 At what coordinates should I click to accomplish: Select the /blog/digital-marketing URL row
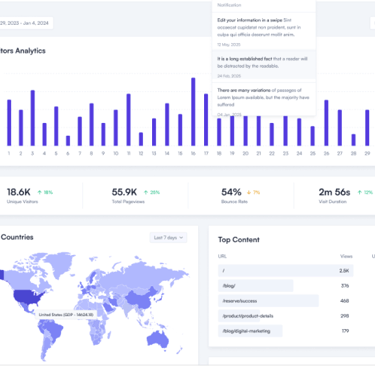[286, 331]
